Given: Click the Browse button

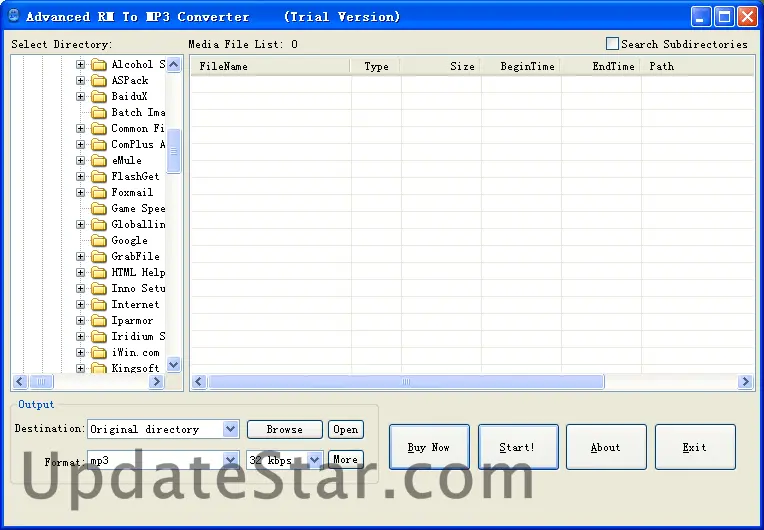Looking at the screenshot, I should pyautogui.click(x=285, y=430).
